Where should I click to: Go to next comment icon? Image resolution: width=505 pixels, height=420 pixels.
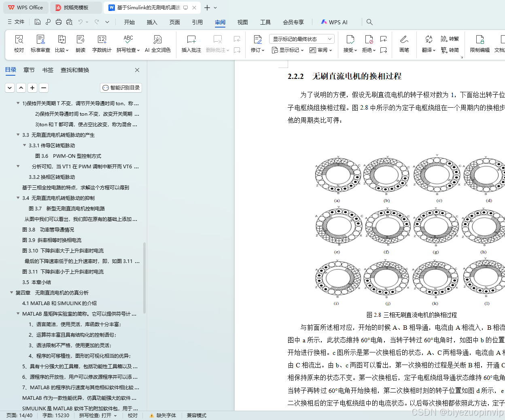click(x=237, y=50)
